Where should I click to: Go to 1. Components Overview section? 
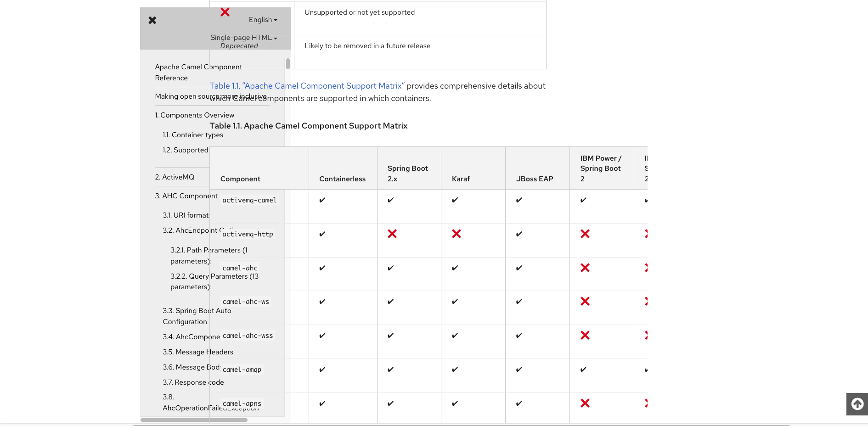[x=194, y=115]
